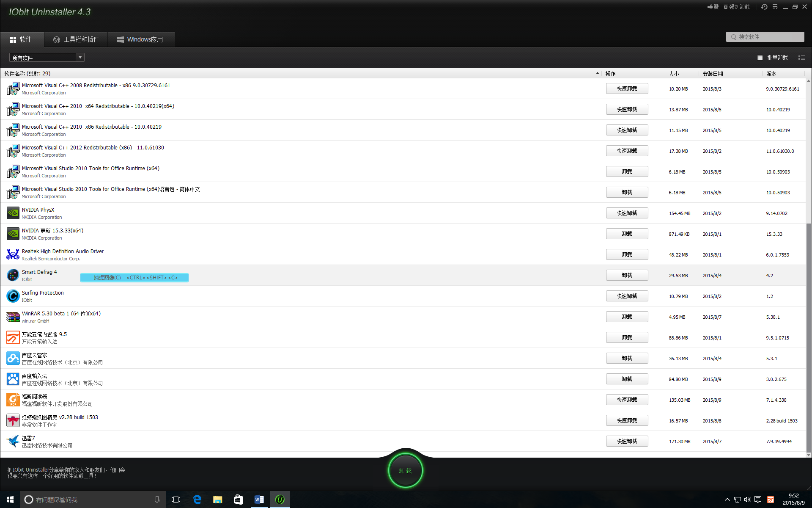The image size is (812, 508).
Task: Select Realtek audio driver crab icon
Action: pyautogui.click(x=13, y=254)
